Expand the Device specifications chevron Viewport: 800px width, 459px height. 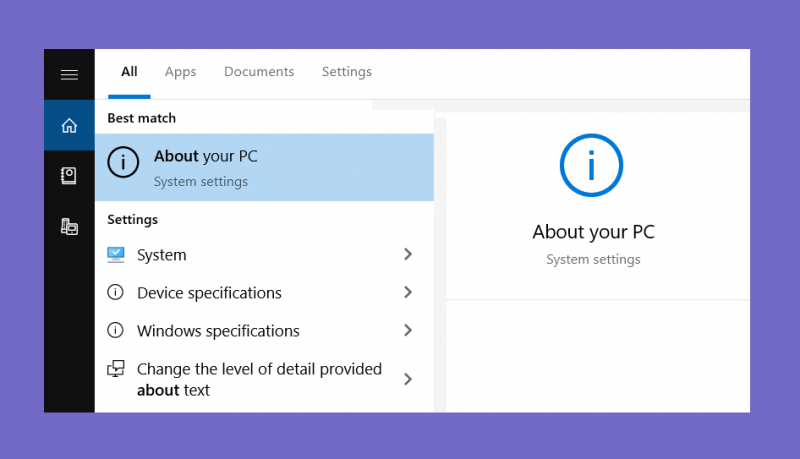408,292
